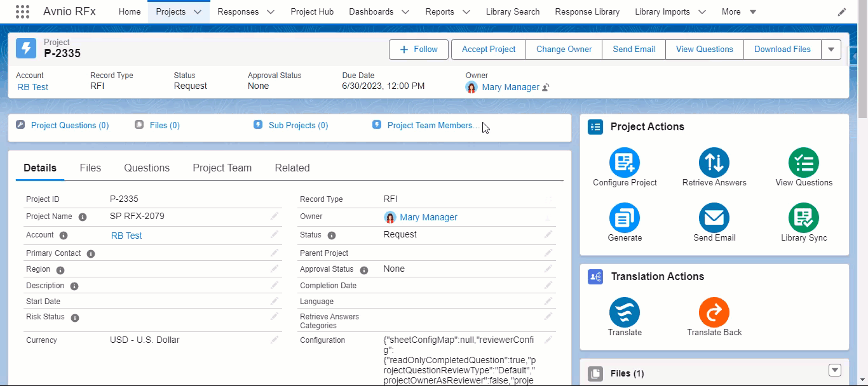
Task: Open the Sub Projects (0) link
Action: (298, 125)
